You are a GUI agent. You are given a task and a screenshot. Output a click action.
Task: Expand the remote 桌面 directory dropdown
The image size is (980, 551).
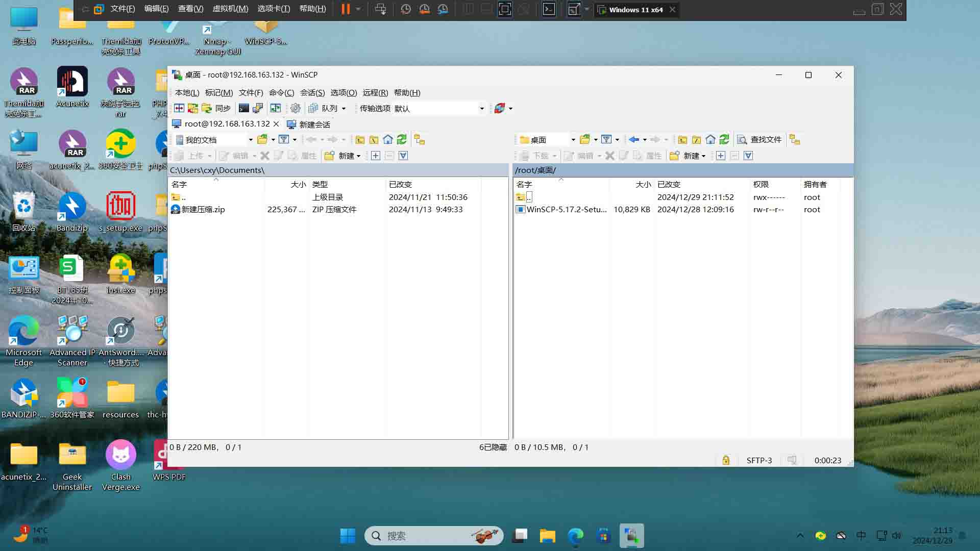click(573, 139)
